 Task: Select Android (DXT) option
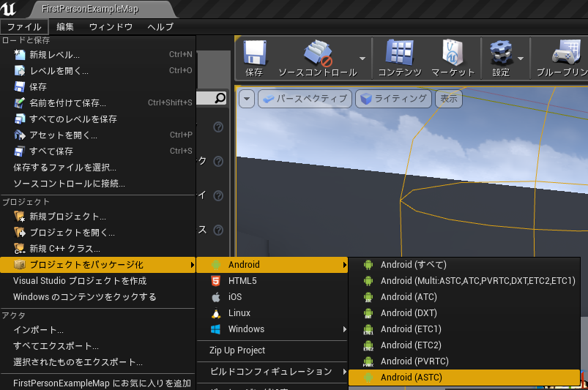(x=464, y=313)
